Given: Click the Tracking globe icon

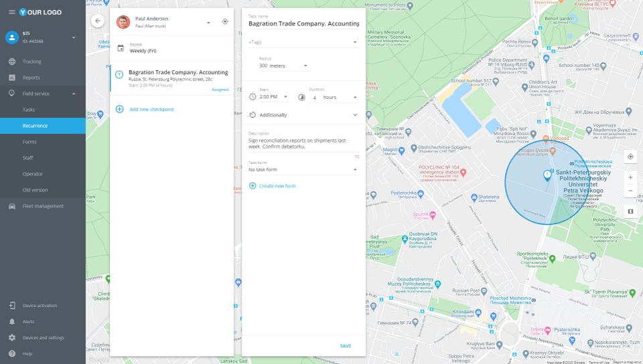Looking at the screenshot, I should point(12,62).
